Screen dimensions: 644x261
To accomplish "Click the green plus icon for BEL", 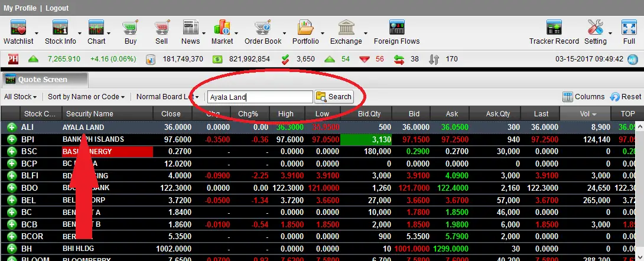I will click(x=12, y=200).
